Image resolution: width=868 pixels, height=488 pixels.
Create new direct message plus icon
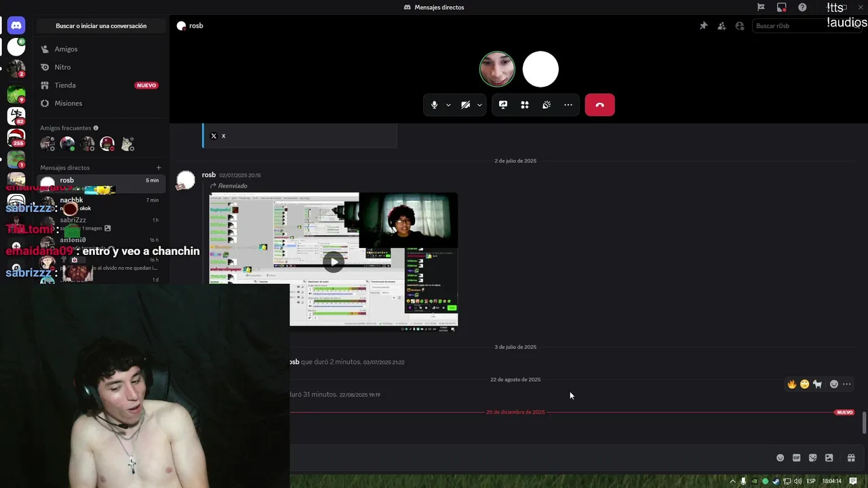pos(159,167)
